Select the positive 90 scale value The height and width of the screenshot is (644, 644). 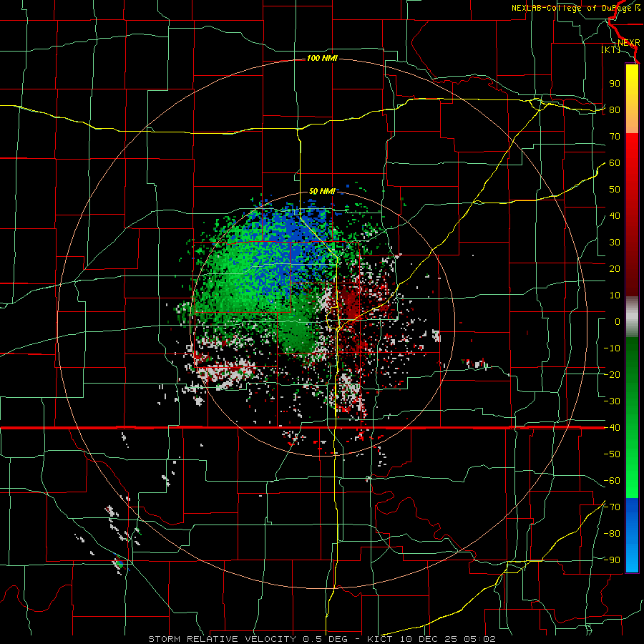[x=615, y=84]
